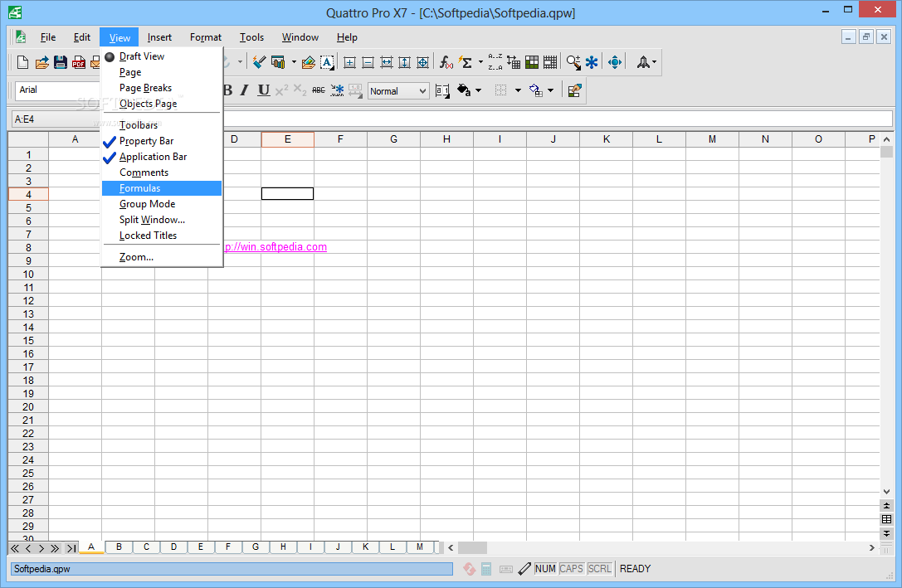The image size is (902, 588).
Task: Click Split Window... menu entry
Action: [162, 220]
